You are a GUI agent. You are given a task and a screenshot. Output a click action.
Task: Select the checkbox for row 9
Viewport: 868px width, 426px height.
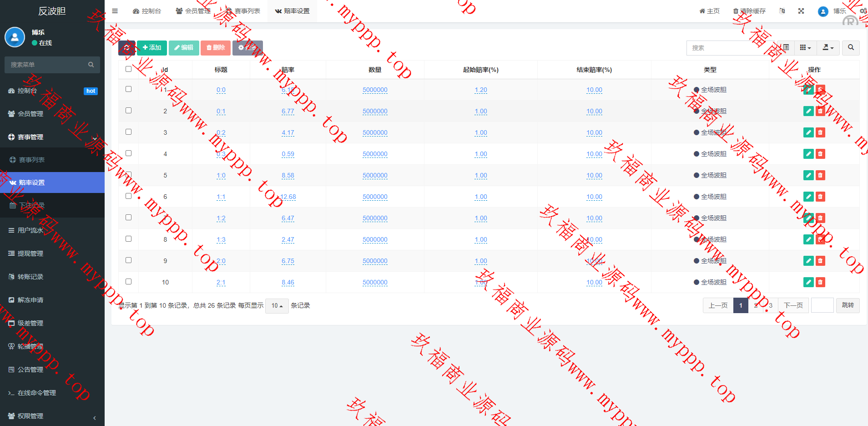click(x=128, y=260)
